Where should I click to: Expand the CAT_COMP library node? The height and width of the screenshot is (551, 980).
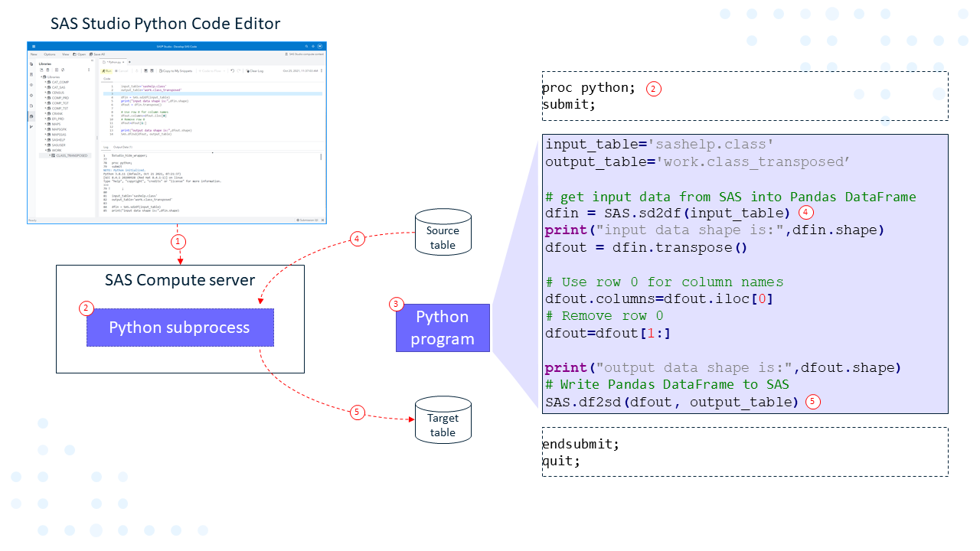pos(46,82)
